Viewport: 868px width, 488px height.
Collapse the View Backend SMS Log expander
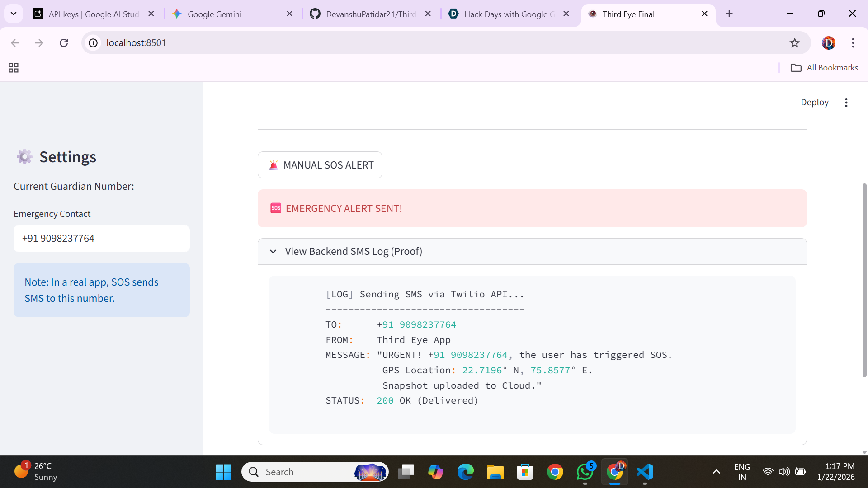(x=273, y=251)
